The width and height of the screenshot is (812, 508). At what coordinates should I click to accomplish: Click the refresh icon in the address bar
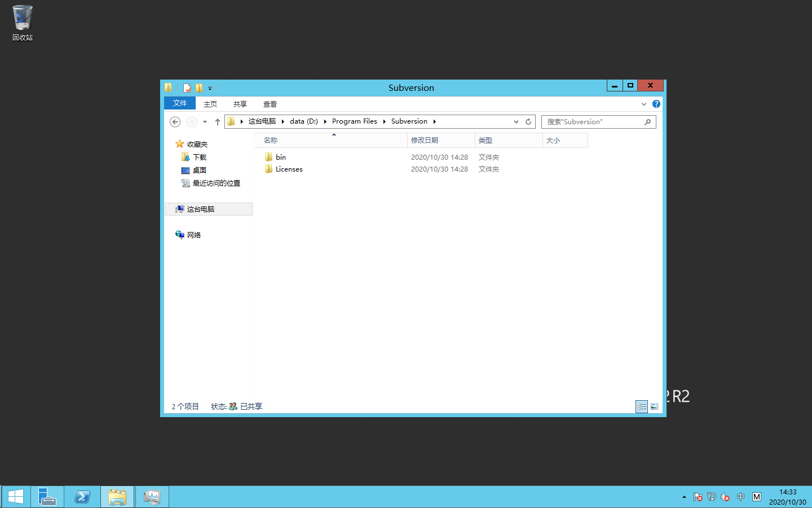pos(528,121)
